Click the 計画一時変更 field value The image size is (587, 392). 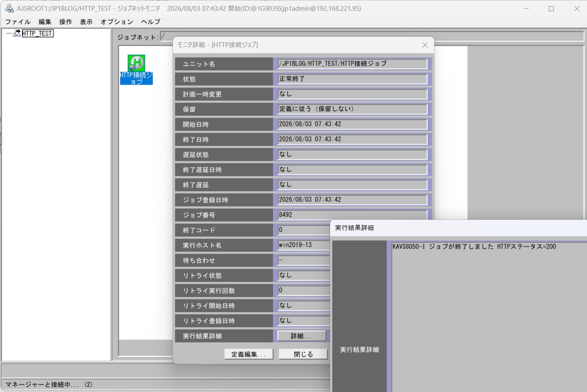tap(352, 94)
